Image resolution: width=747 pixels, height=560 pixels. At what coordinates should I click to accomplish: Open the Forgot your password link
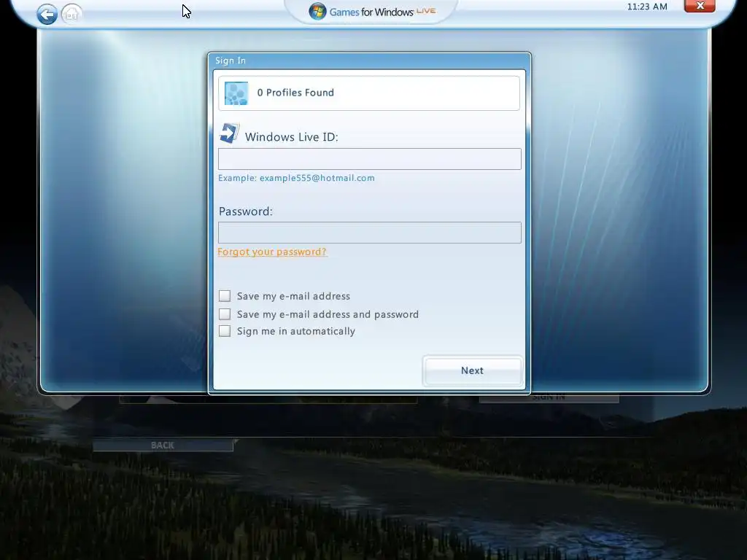[x=272, y=252]
